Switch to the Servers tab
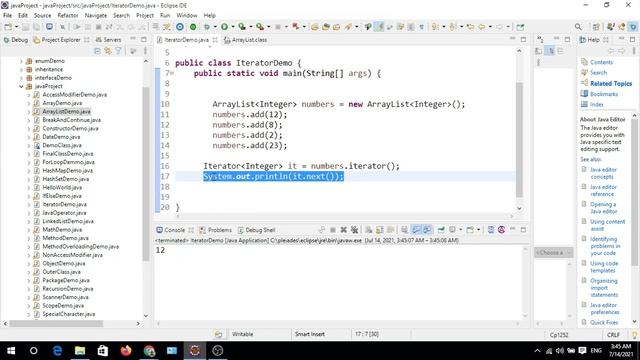 tap(108, 40)
